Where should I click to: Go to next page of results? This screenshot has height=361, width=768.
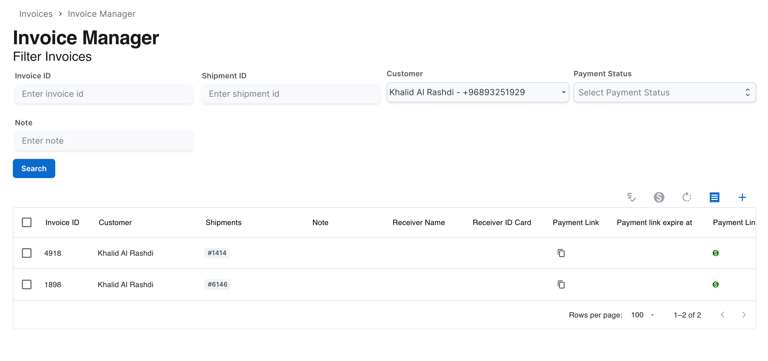click(744, 315)
